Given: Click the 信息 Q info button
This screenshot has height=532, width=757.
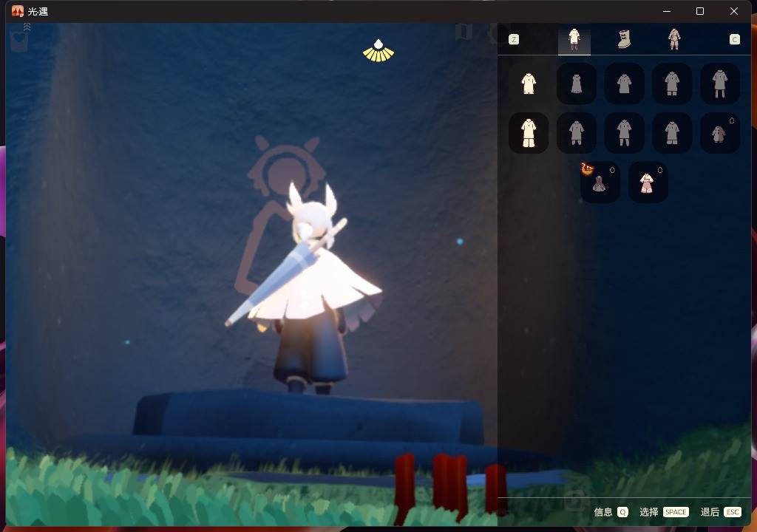Looking at the screenshot, I should (x=611, y=512).
